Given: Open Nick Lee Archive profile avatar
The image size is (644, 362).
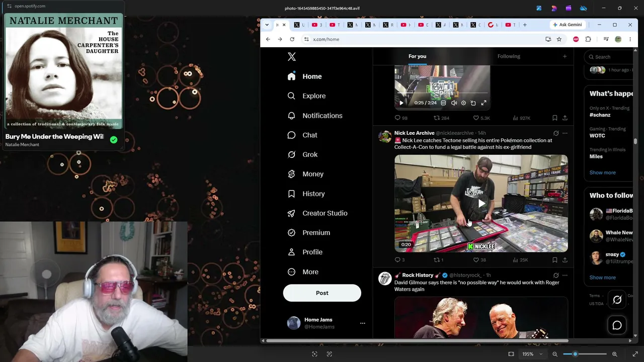Looking at the screenshot, I should pos(385,137).
